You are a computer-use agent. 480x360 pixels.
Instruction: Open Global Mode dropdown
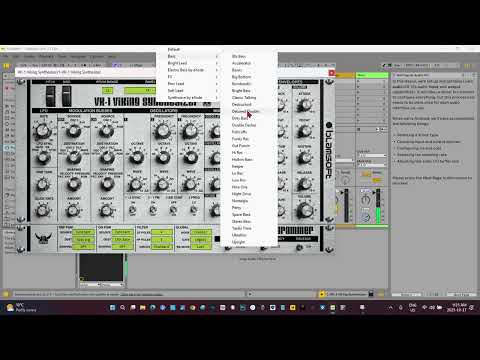(x=201, y=232)
